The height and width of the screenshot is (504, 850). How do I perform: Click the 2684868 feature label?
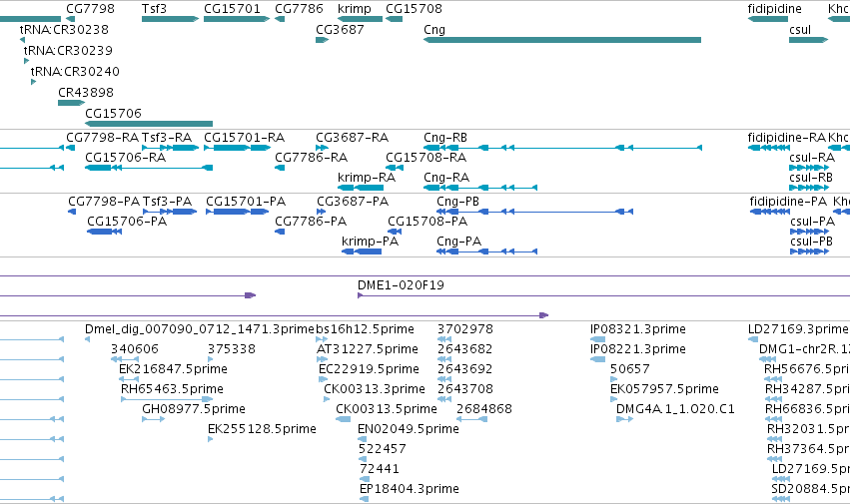(x=484, y=408)
